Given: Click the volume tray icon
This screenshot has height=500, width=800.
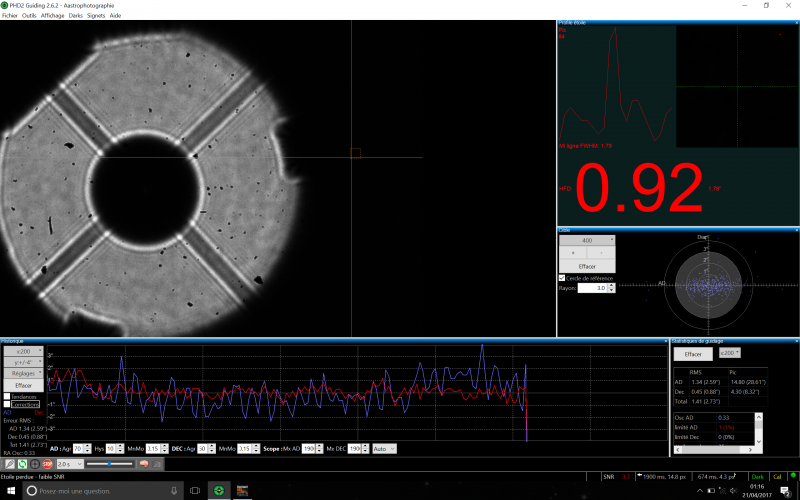Looking at the screenshot, I should pos(734,491).
